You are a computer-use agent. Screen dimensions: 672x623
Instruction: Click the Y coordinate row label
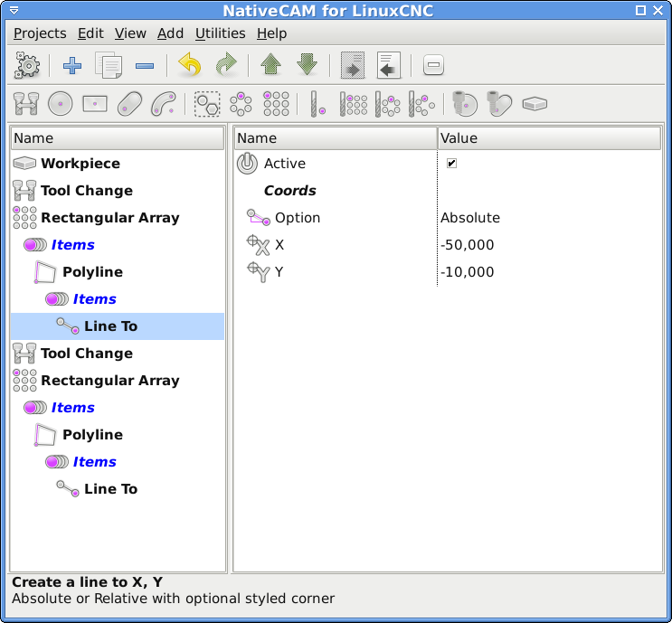(279, 271)
